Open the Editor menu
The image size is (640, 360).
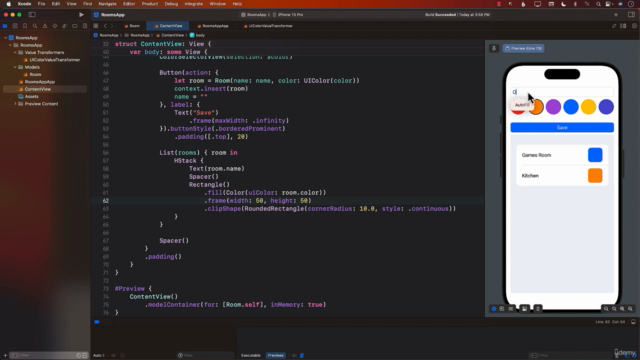coord(129,4)
